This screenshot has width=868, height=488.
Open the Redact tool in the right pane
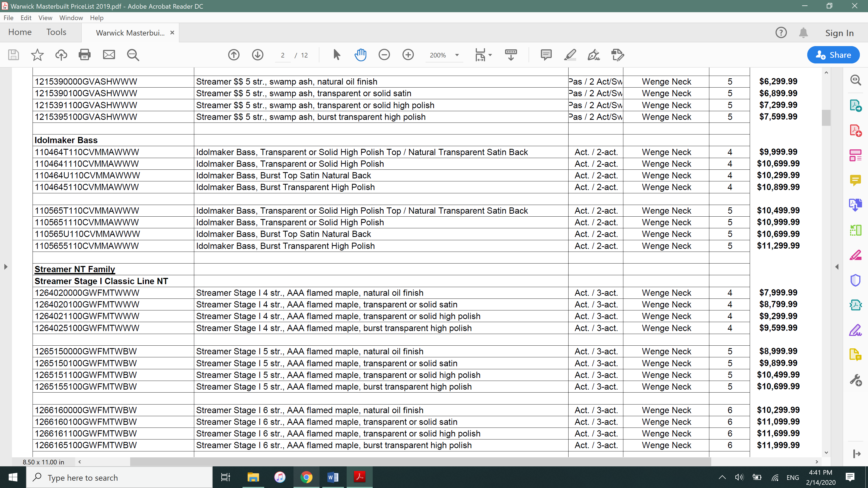(856, 255)
